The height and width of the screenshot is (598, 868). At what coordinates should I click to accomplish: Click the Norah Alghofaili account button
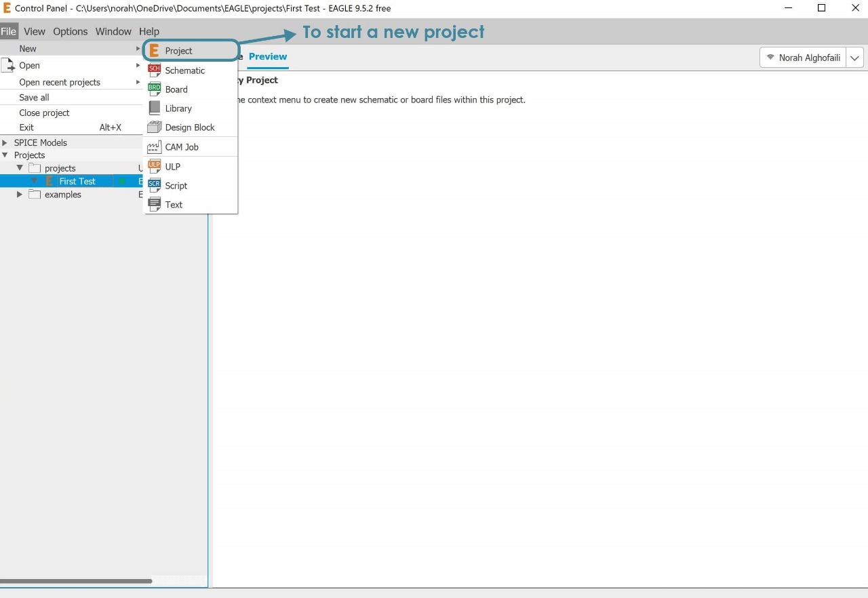point(803,58)
